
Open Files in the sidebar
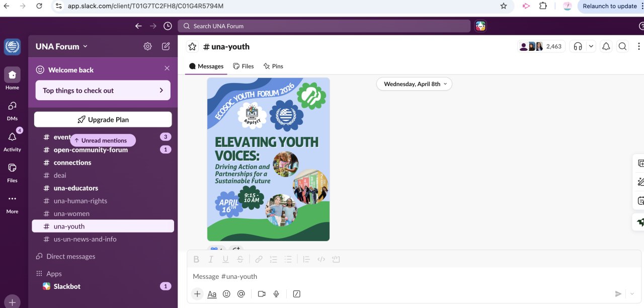[13, 172]
